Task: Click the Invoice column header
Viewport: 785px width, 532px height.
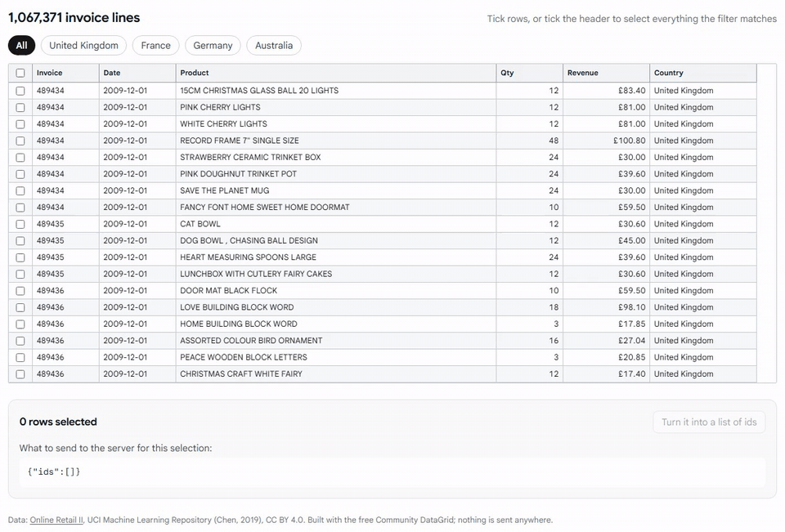Action: [65, 73]
